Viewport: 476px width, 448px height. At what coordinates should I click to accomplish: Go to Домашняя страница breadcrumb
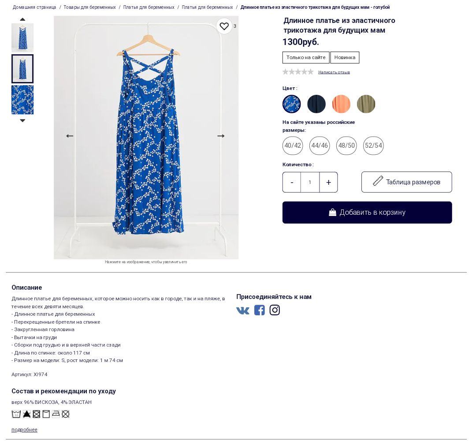(x=34, y=7)
